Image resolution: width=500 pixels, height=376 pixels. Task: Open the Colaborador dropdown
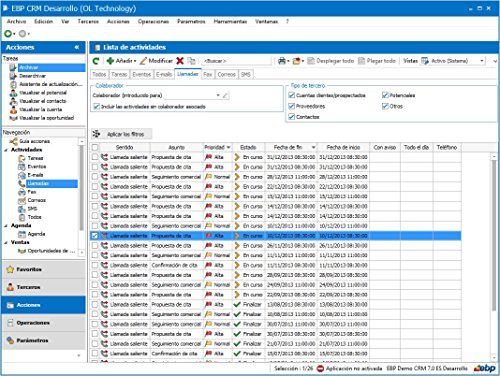coord(218,96)
